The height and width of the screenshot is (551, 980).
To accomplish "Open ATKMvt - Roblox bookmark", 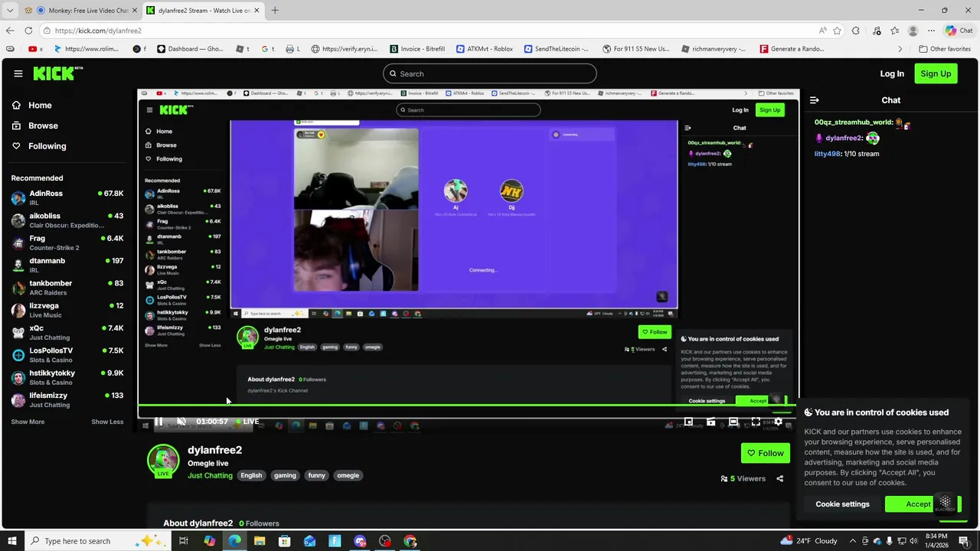I will (x=485, y=49).
